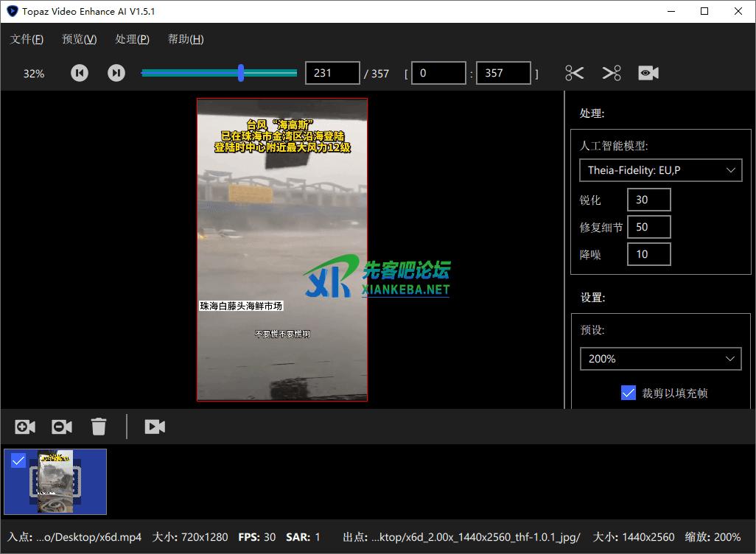The width and height of the screenshot is (756, 554).
Task: Open the 帮助(H) menu
Action: [186, 39]
